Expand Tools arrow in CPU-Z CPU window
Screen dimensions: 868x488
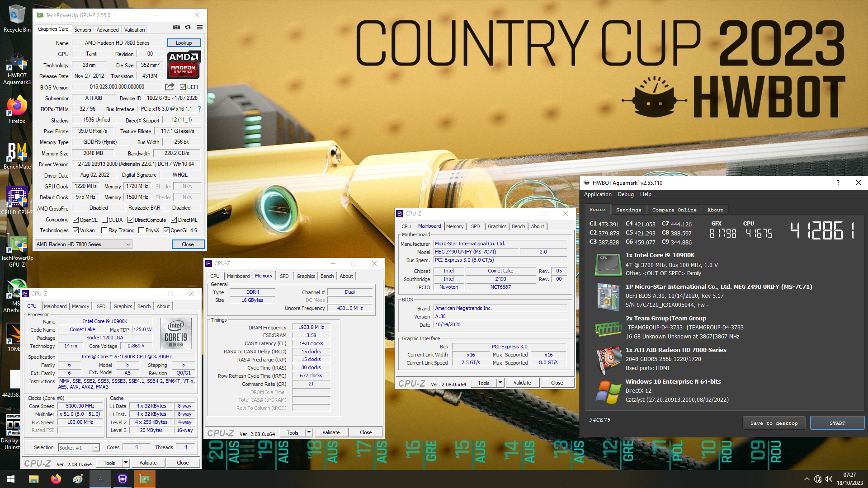click(126, 463)
